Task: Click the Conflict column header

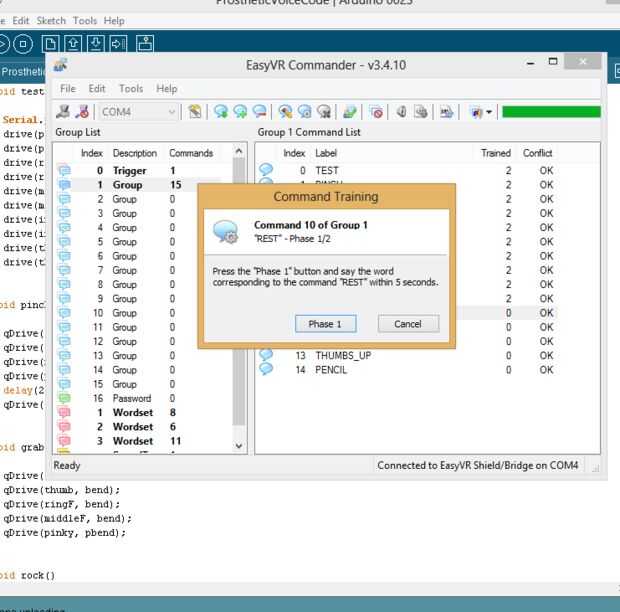Action: 537,153
